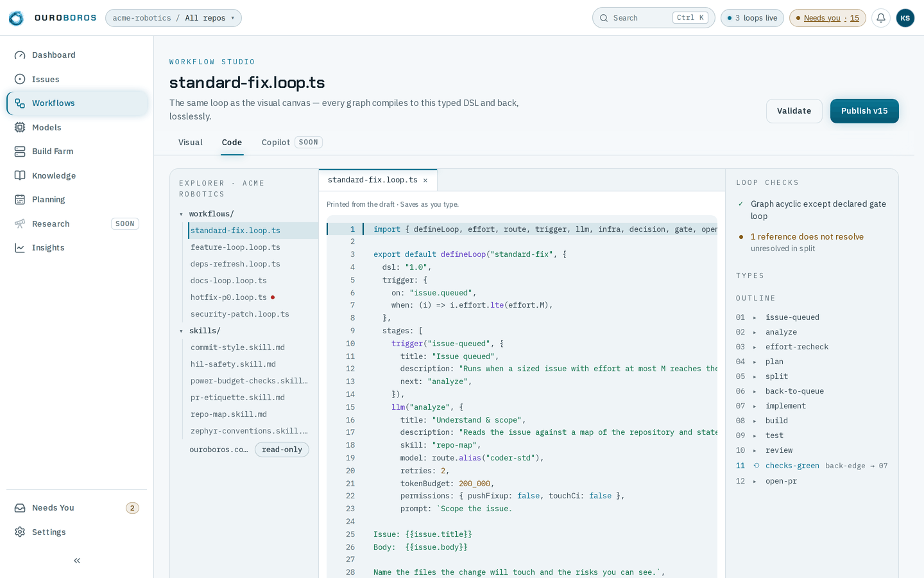Select the ouroboros.co... config file
Screen dimensions: 924x578
point(219,450)
